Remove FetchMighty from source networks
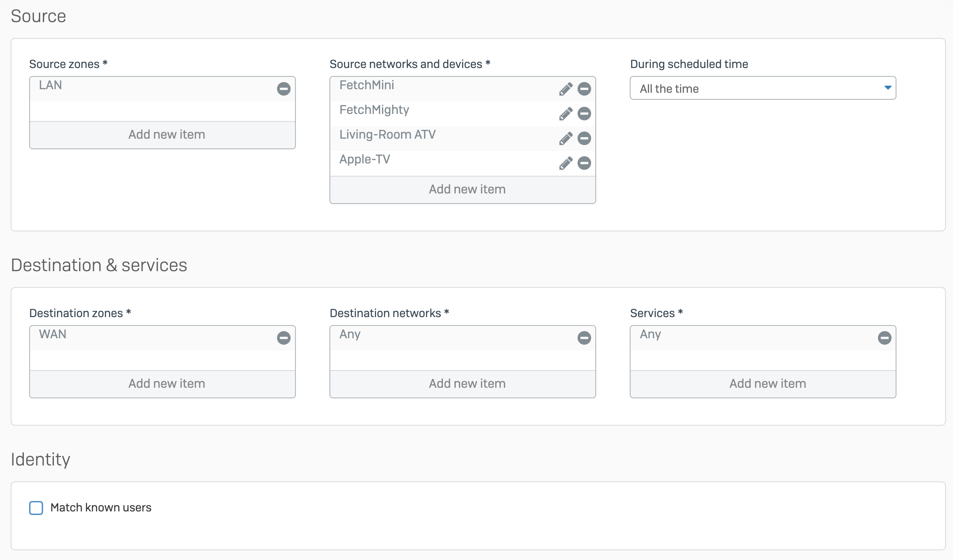The height and width of the screenshot is (560, 953). tap(584, 114)
